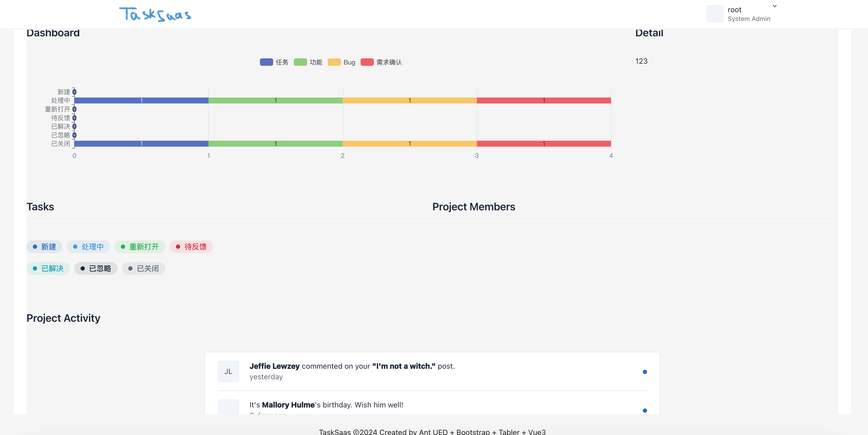Click the gray 已关闭 status tag
This screenshot has width=868, height=435.
pos(144,268)
